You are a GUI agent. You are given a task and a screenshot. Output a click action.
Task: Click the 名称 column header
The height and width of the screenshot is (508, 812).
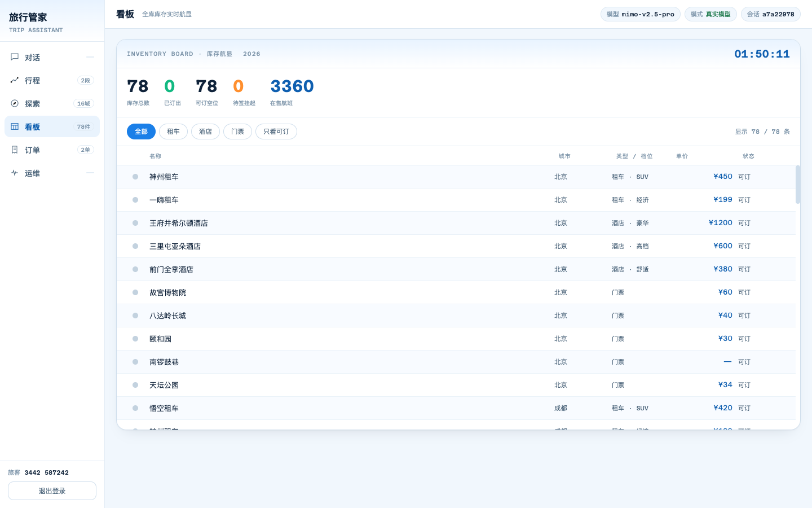pyautogui.click(x=155, y=156)
